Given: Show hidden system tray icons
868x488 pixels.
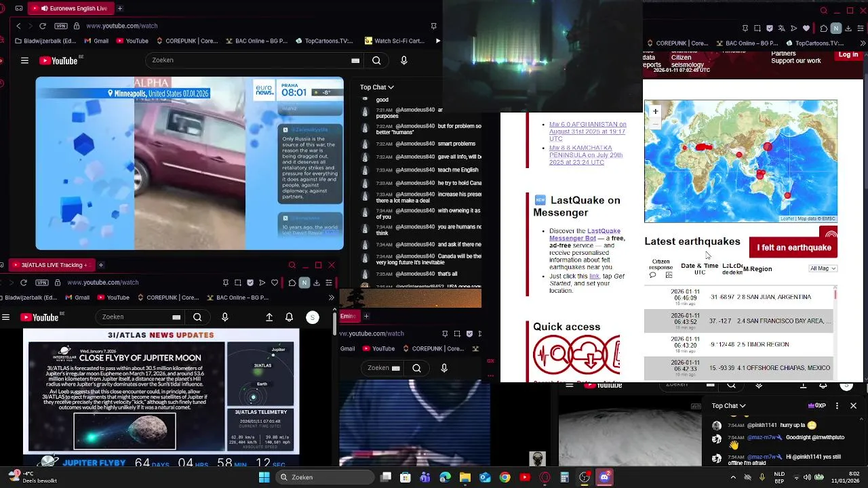Looking at the screenshot, I should click(x=733, y=477).
